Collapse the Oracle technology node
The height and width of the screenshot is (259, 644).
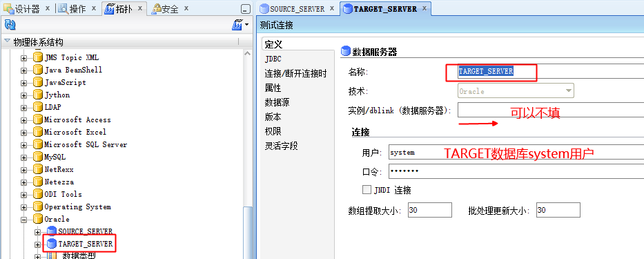tap(23, 220)
